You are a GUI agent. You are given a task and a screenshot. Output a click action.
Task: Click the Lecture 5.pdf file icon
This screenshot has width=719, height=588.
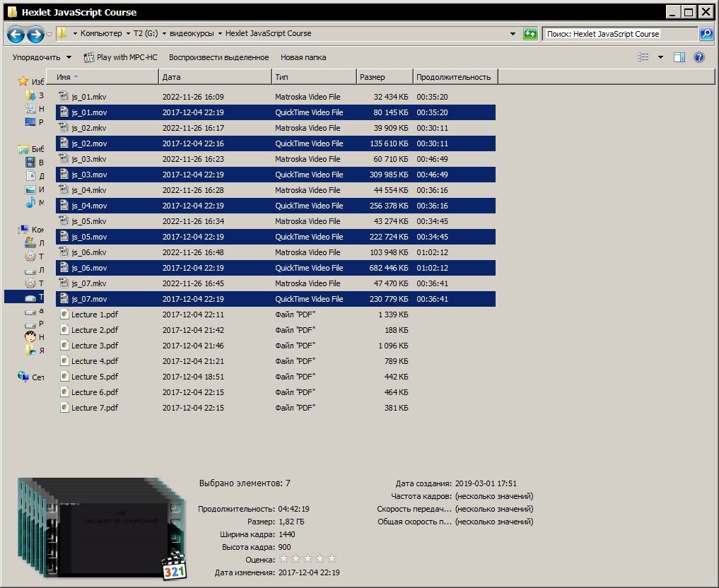coord(64,377)
